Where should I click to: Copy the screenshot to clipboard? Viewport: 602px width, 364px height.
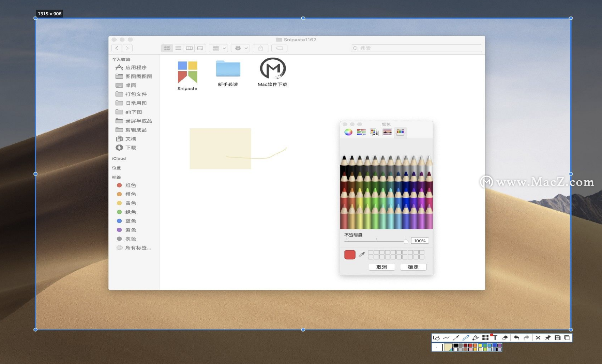click(x=567, y=338)
